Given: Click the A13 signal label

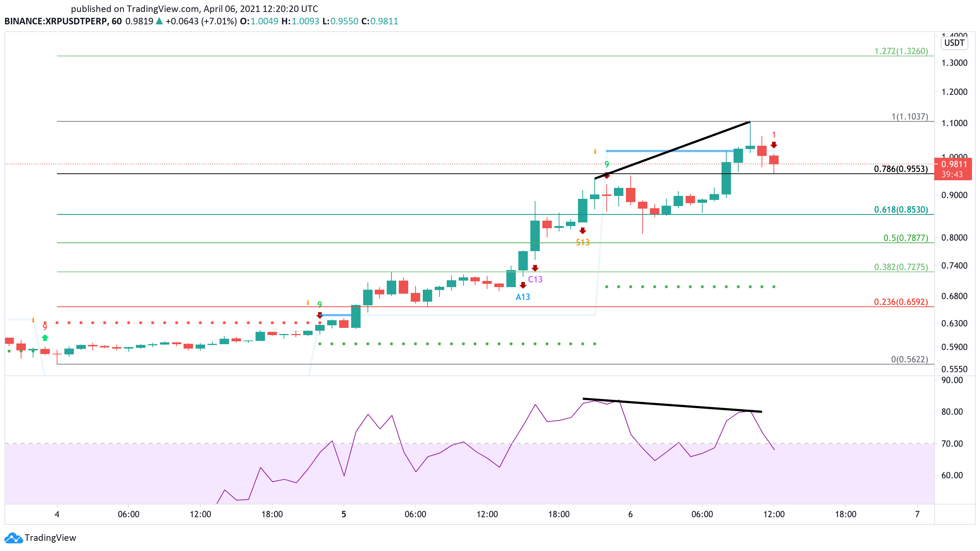Looking at the screenshot, I should pyautogui.click(x=523, y=297).
